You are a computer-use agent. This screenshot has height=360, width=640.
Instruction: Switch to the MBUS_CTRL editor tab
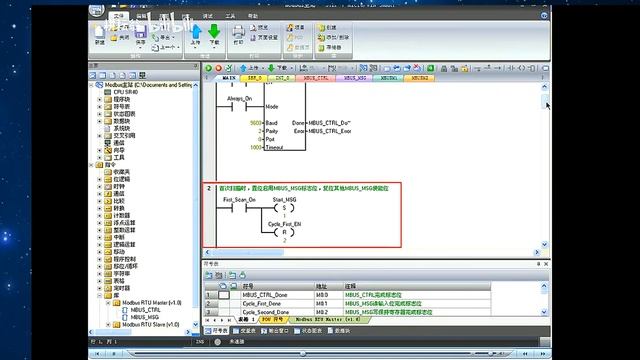tap(316, 78)
